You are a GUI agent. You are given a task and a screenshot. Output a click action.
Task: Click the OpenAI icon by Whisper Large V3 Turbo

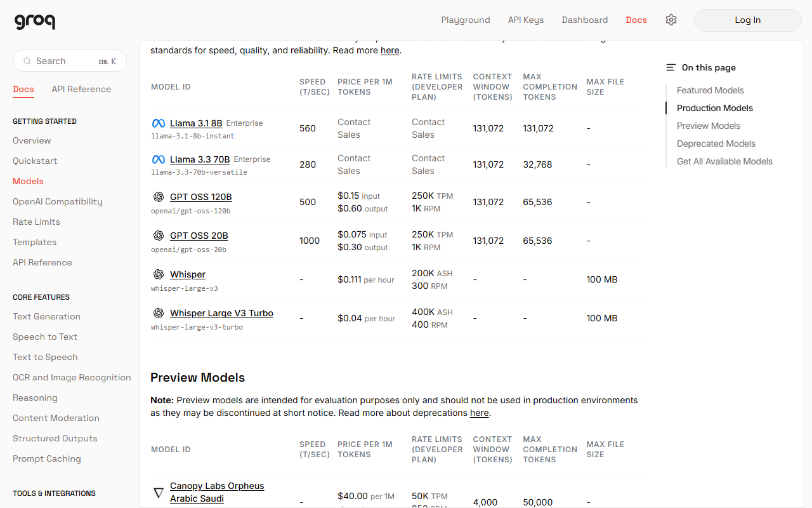tap(159, 313)
